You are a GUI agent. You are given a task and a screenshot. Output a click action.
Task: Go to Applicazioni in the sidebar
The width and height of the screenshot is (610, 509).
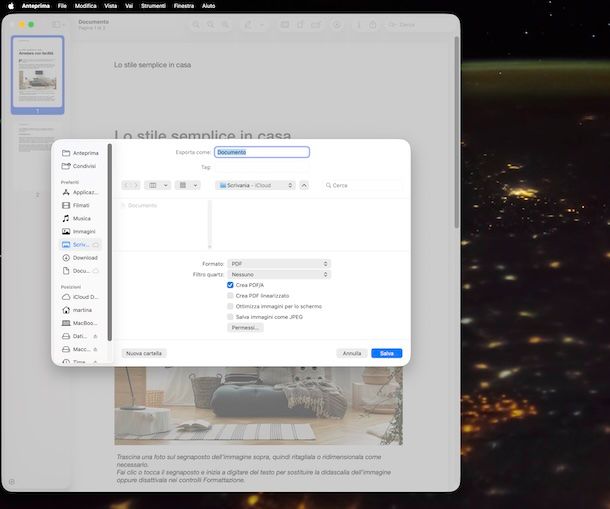(x=80, y=192)
